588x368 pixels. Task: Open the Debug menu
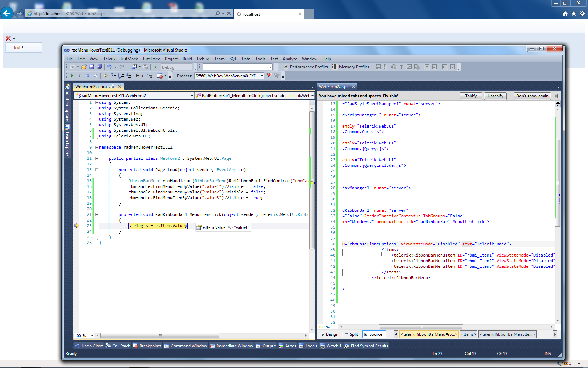(203, 59)
